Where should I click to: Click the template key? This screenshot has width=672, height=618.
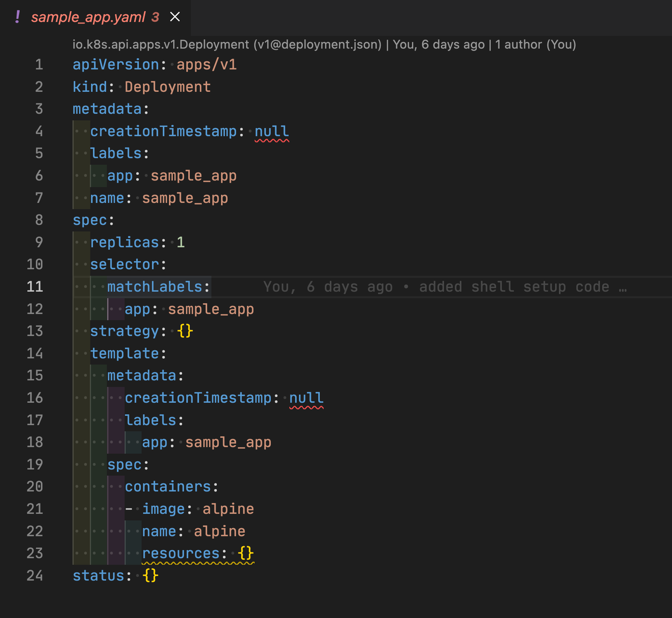(x=125, y=353)
